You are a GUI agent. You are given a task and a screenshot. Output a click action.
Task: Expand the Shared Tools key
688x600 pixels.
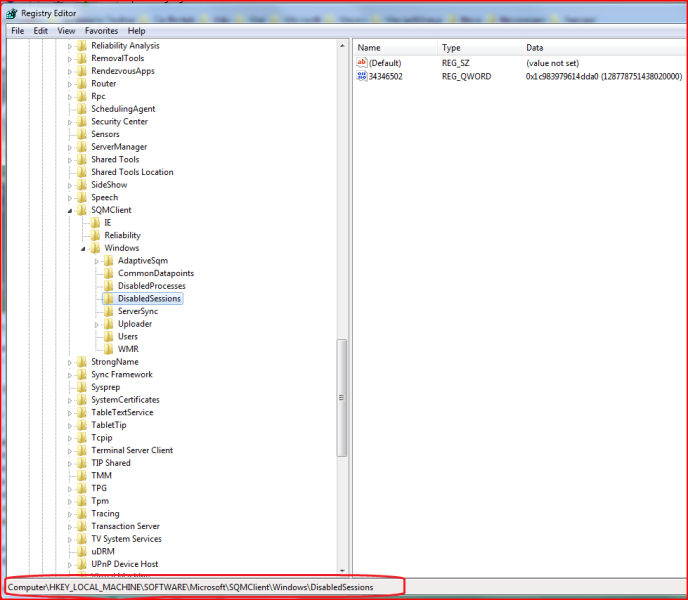pyautogui.click(x=70, y=161)
